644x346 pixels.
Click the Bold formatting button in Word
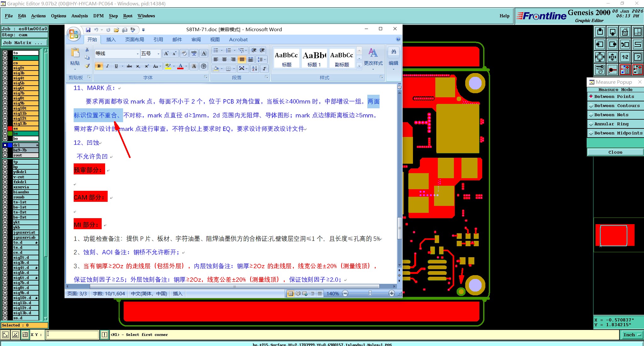coord(99,66)
